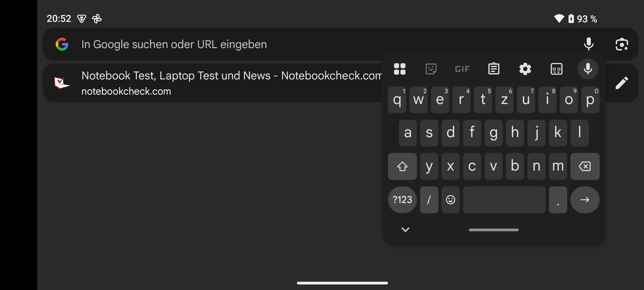Open the sticker panel on keyboard
Image resolution: width=644 pixels, height=290 pixels.
point(431,69)
